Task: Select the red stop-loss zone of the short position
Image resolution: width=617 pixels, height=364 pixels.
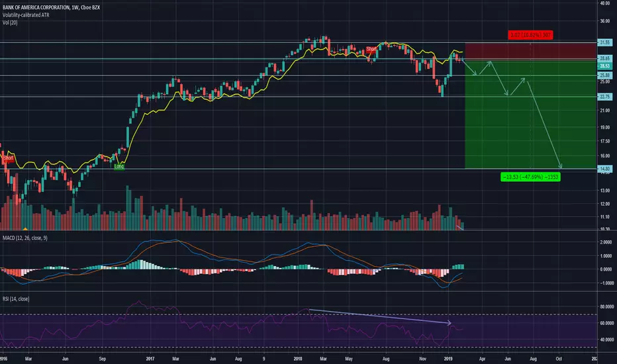Action: (x=530, y=51)
